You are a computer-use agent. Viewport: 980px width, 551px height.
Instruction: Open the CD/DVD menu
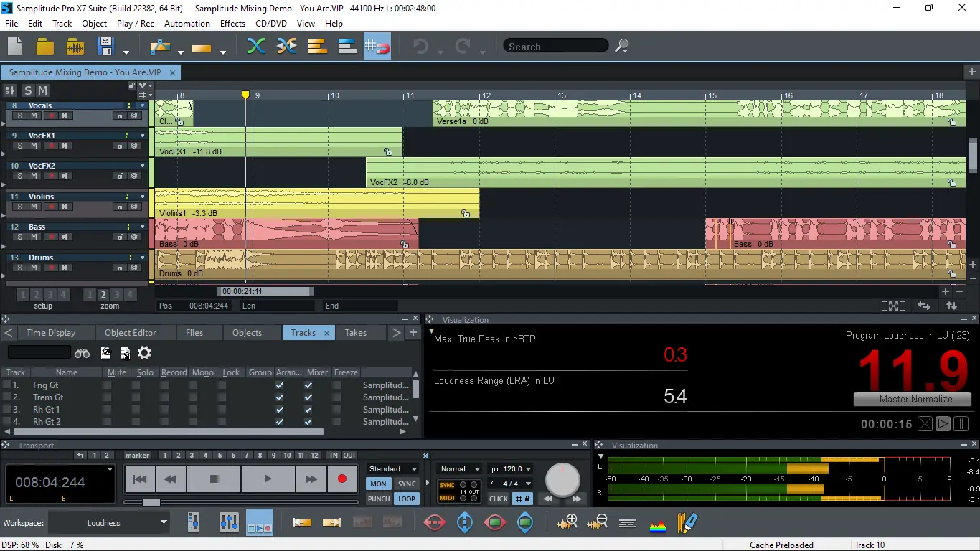(271, 23)
